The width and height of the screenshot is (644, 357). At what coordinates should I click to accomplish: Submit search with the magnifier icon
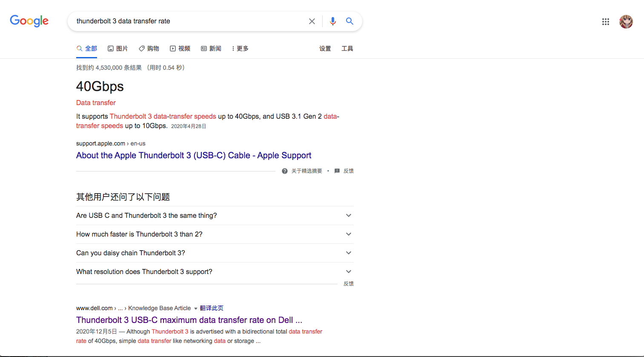[x=349, y=21]
